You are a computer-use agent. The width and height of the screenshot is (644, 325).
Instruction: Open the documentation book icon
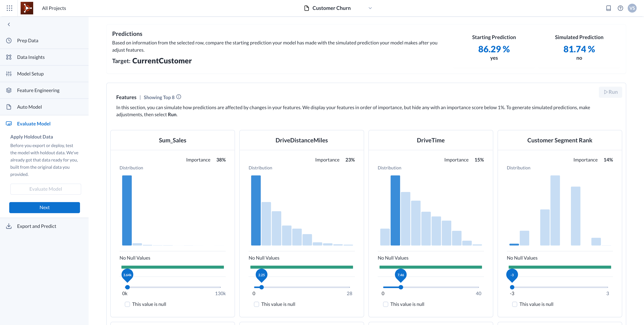point(608,8)
